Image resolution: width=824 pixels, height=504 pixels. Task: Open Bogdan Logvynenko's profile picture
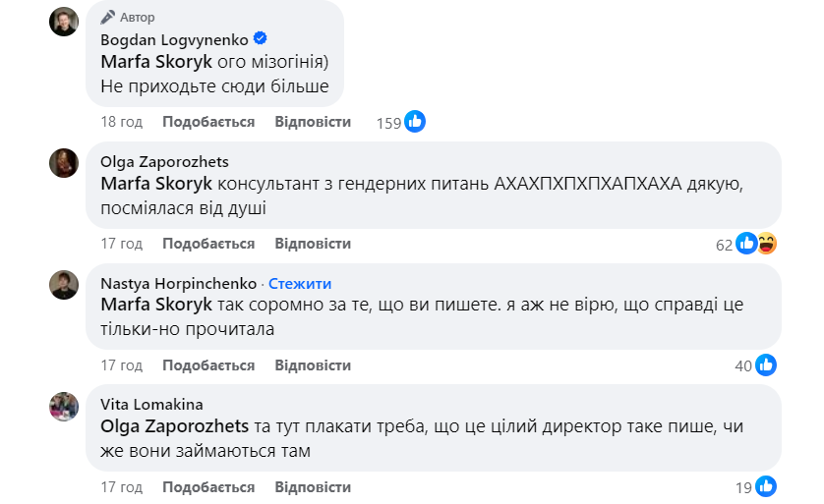(x=64, y=20)
